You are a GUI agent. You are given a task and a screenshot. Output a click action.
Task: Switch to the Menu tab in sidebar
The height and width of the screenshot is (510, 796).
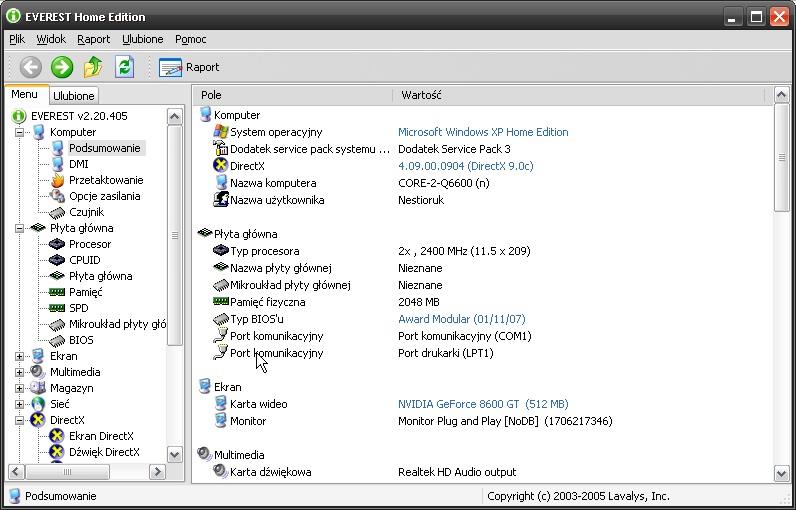[x=24, y=94]
